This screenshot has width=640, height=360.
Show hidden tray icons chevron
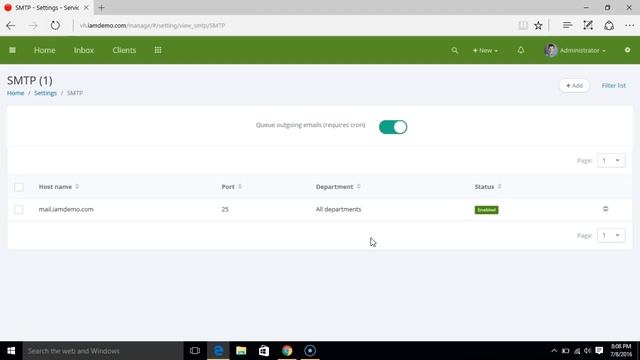[x=554, y=351]
